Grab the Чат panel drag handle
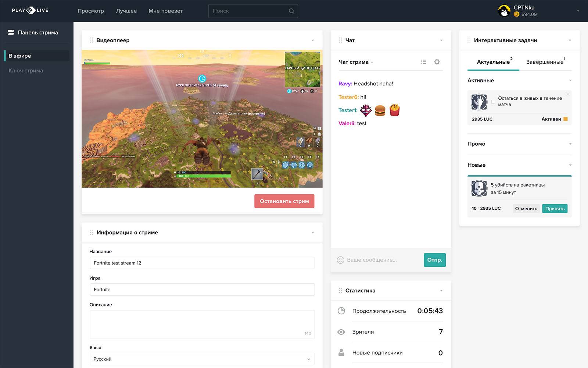Image resolution: width=588 pixels, height=368 pixels. pos(340,40)
